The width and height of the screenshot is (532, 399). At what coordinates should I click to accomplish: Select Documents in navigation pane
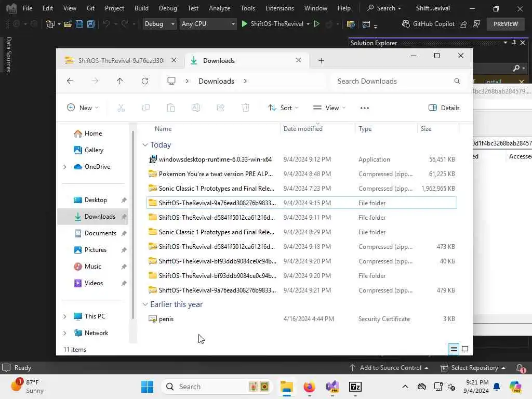(x=100, y=233)
